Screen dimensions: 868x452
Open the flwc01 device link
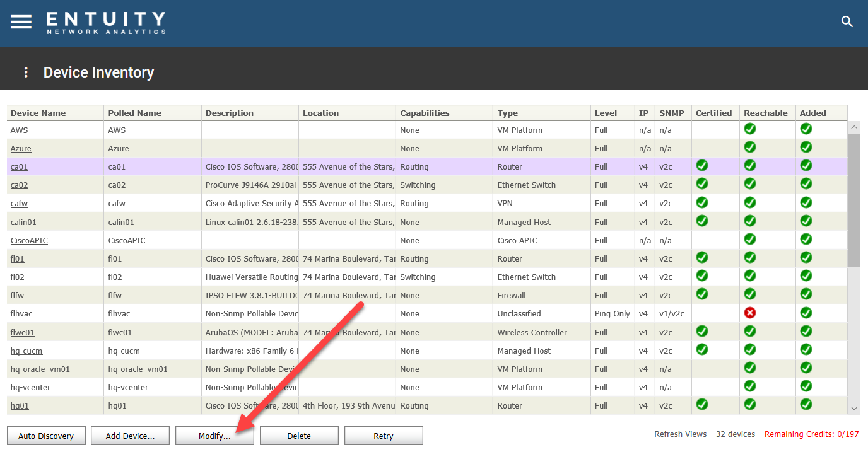tap(22, 333)
